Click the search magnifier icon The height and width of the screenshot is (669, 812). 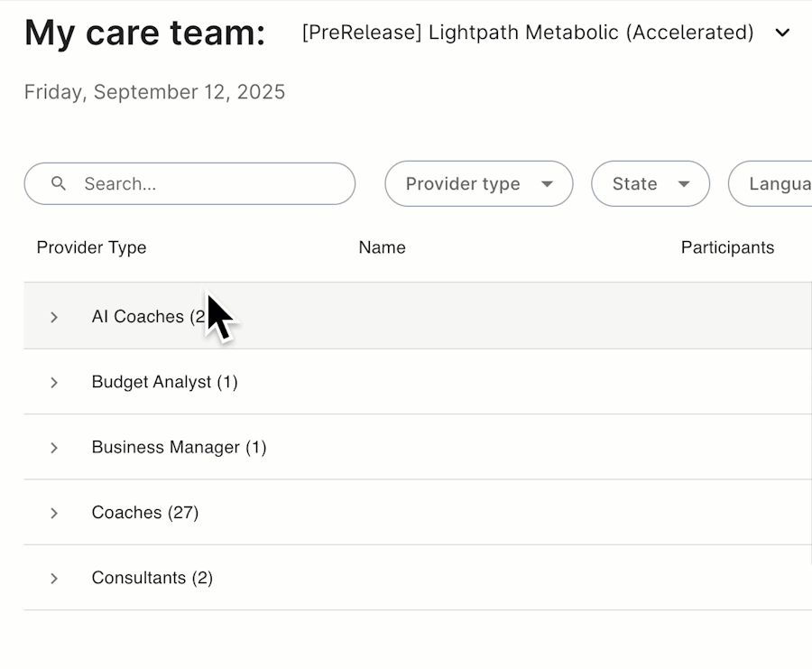pyautogui.click(x=59, y=184)
